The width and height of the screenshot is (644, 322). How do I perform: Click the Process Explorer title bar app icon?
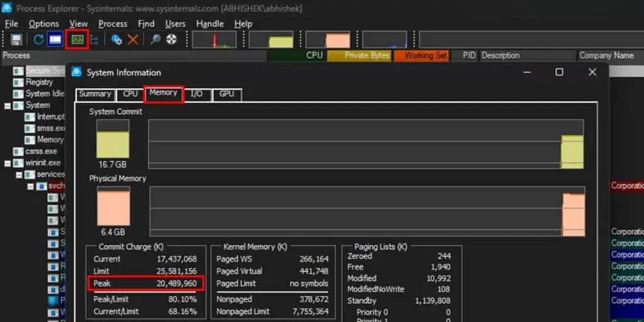point(7,8)
